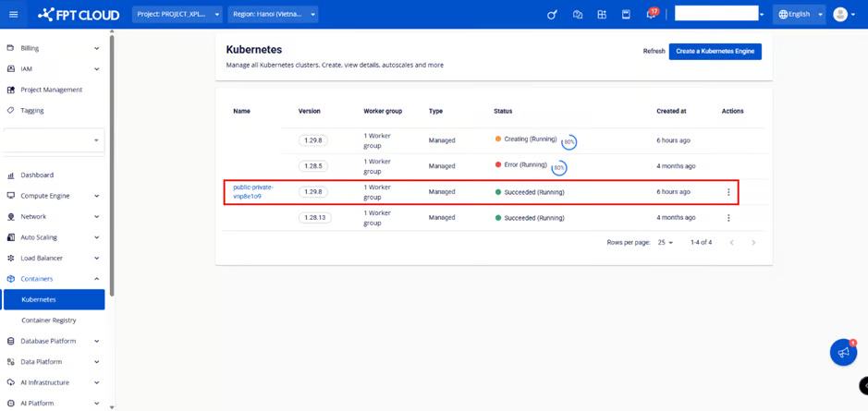Change language from English dropdown

(x=800, y=15)
